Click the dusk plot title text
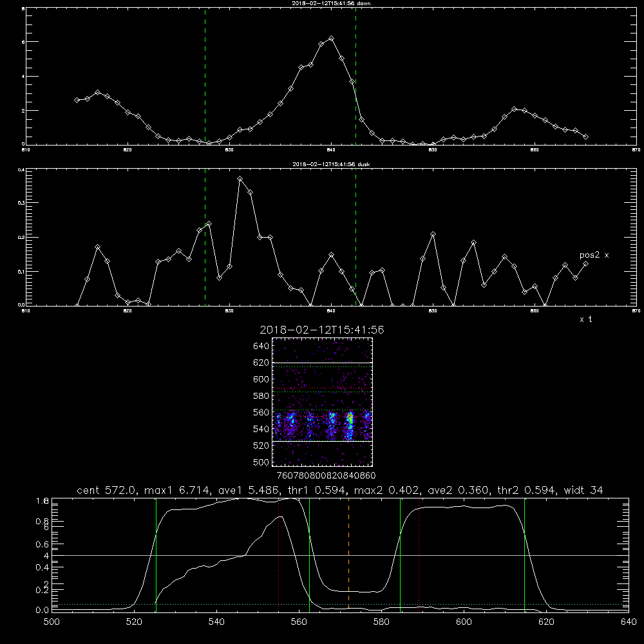This screenshot has width=644, height=644. [x=331, y=164]
